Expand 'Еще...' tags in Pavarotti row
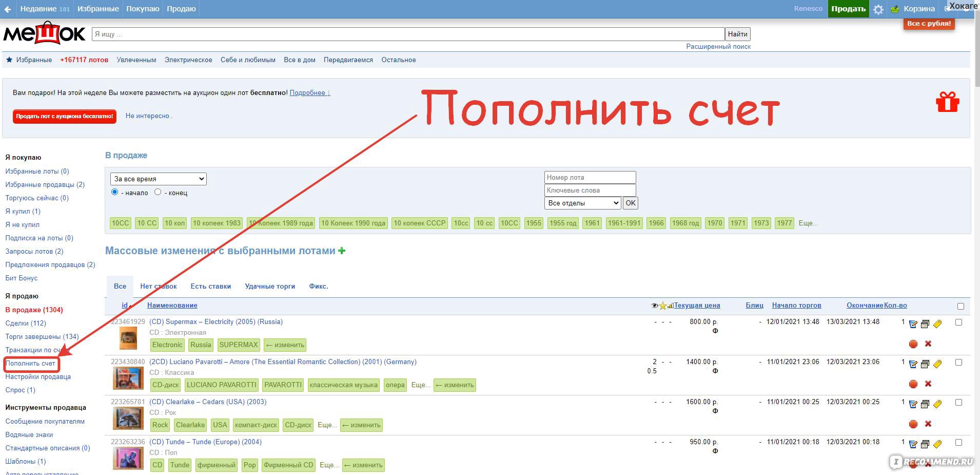 [421, 385]
